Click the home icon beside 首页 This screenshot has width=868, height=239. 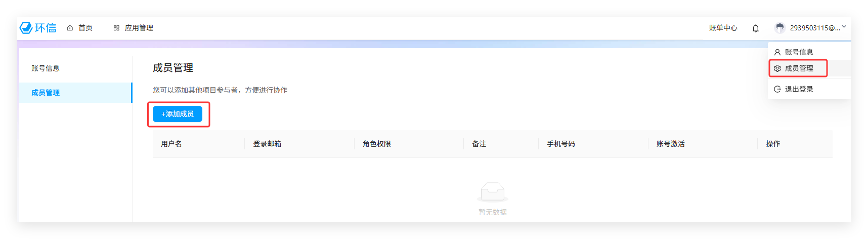[x=70, y=28]
